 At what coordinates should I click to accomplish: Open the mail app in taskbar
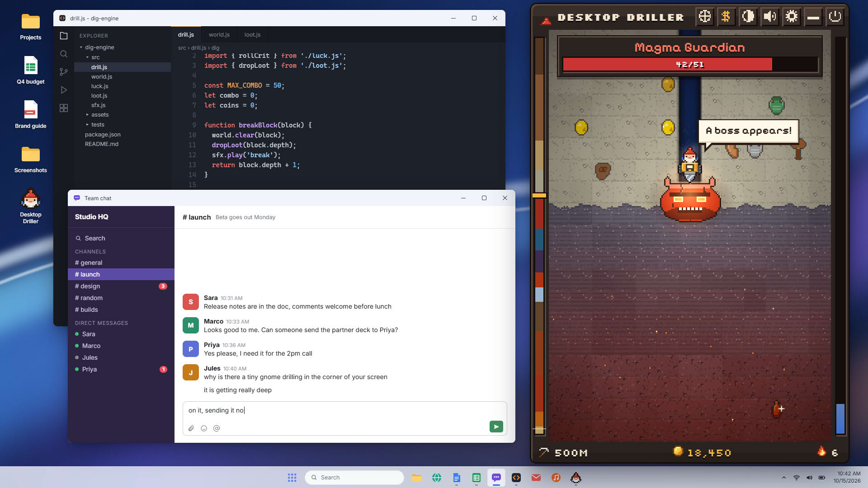[536, 478]
